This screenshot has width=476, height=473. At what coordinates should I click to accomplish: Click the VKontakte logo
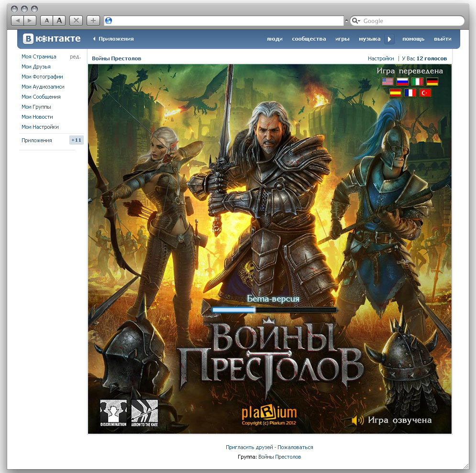click(52, 39)
